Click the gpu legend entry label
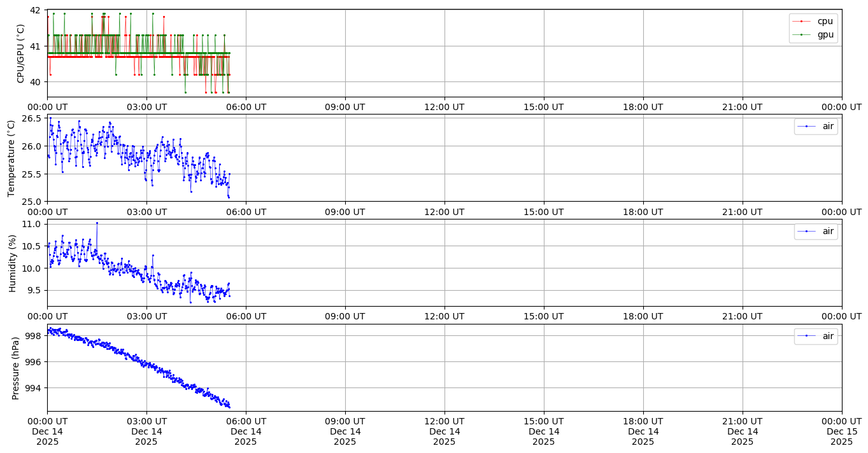The width and height of the screenshot is (868, 453). coord(825,34)
